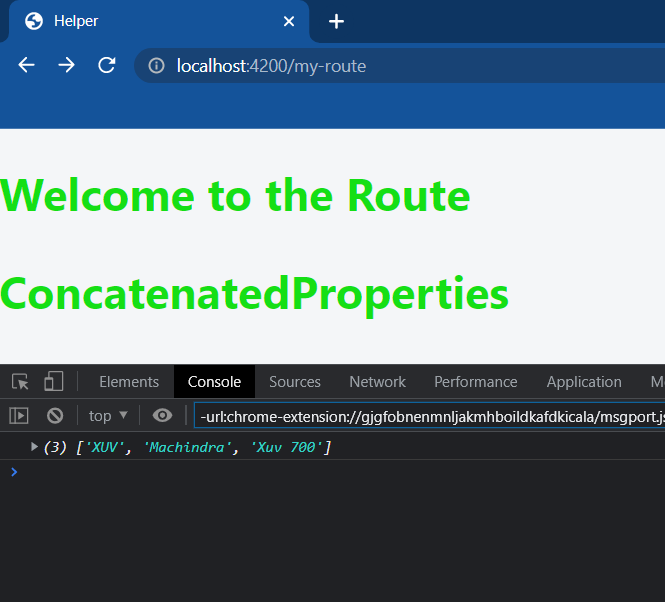665x602 pixels.
Task: View site information icon in address bar
Action: tap(156, 66)
